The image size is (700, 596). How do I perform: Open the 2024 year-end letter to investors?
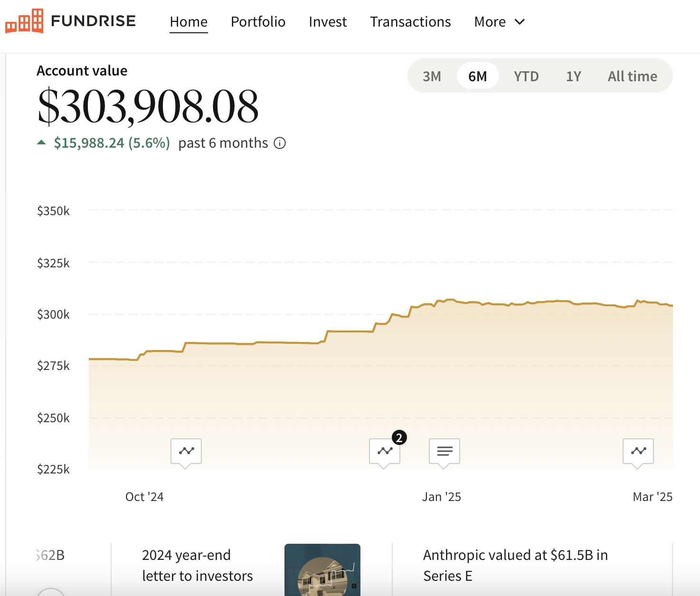198,565
